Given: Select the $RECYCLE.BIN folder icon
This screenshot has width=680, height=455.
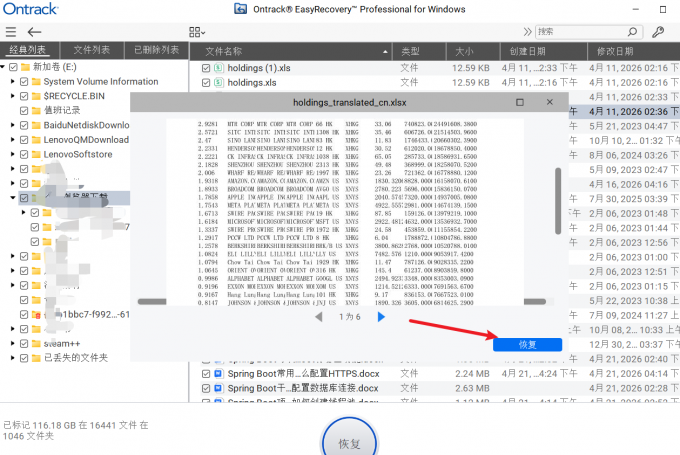Looking at the screenshot, I should (36, 96).
